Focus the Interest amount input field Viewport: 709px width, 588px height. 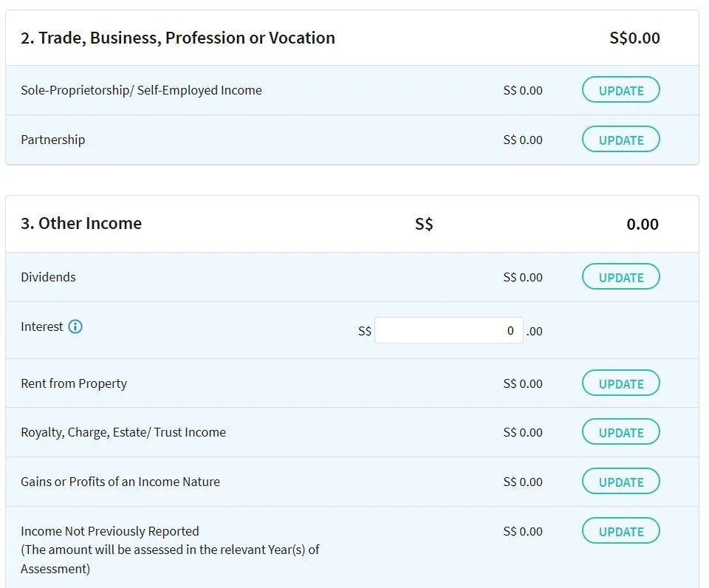point(448,331)
